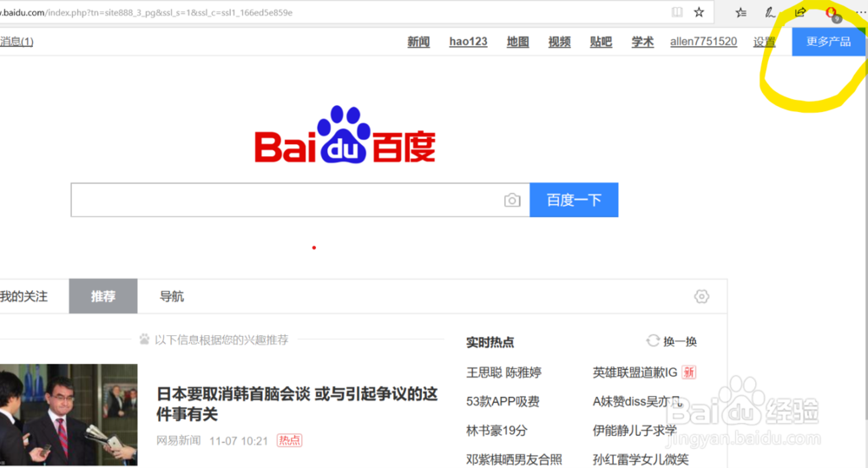The height and width of the screenshot is (468, 868).
Task: Click the add notes pen icon
Action: (x=770, y=12)
